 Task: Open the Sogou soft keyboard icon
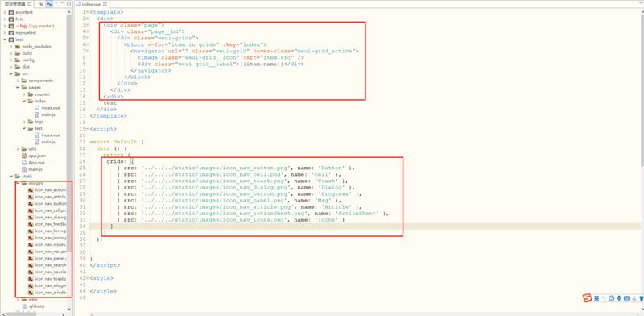(x=626, y=298)
